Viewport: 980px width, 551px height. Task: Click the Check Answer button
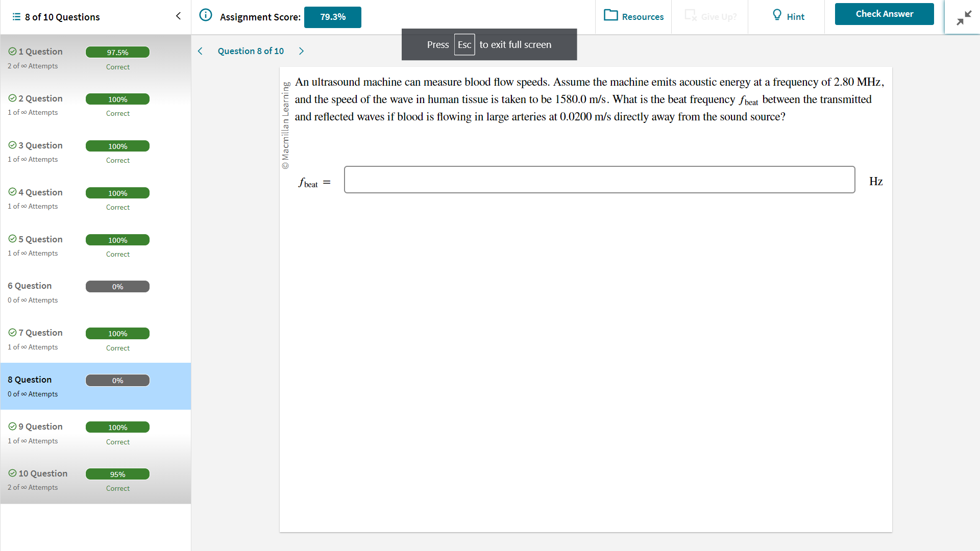pos(884,14)
